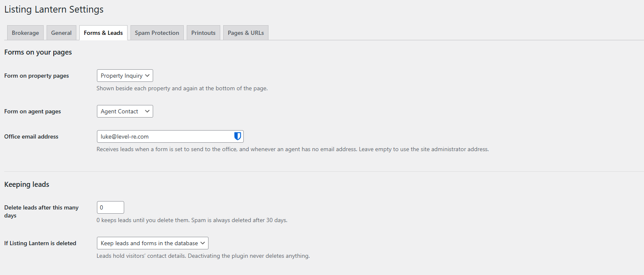The width and height of the screenshot is (644, 275).
Task: Click the Form on property pages label
Action: tap(37, 76)
